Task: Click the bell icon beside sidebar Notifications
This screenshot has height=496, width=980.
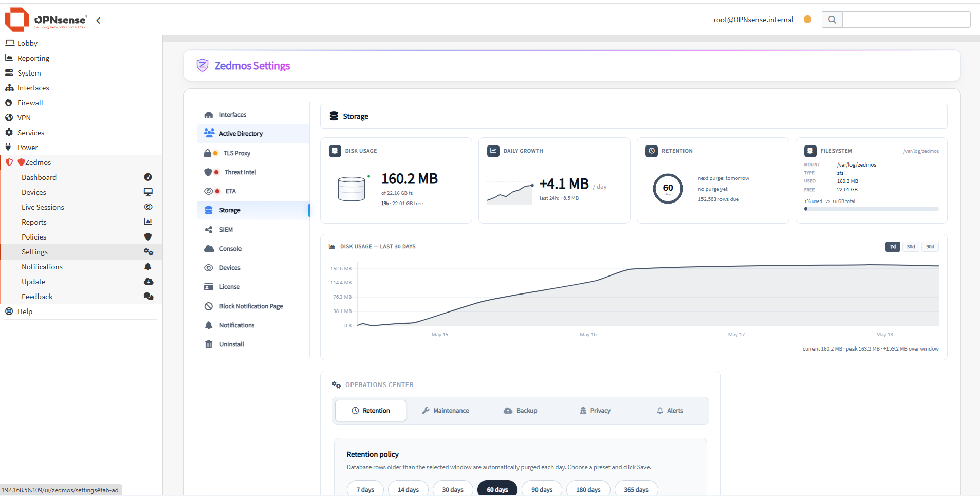Action: (x=148, y=267)
